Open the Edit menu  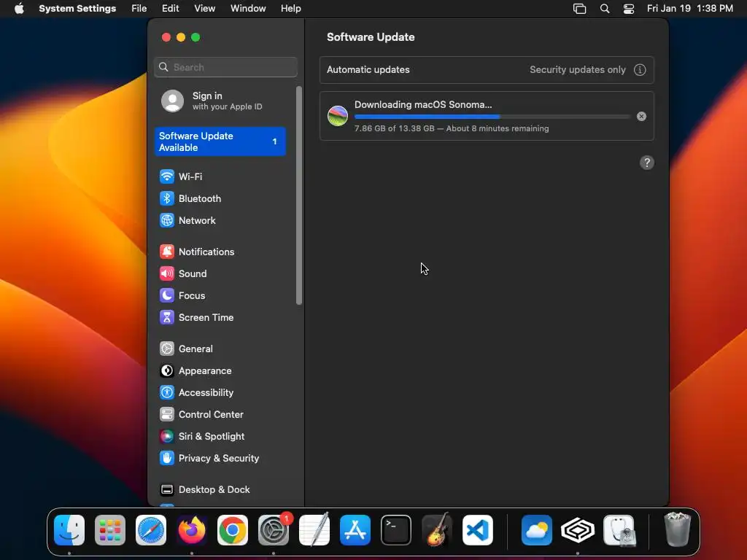coord(170,9)
